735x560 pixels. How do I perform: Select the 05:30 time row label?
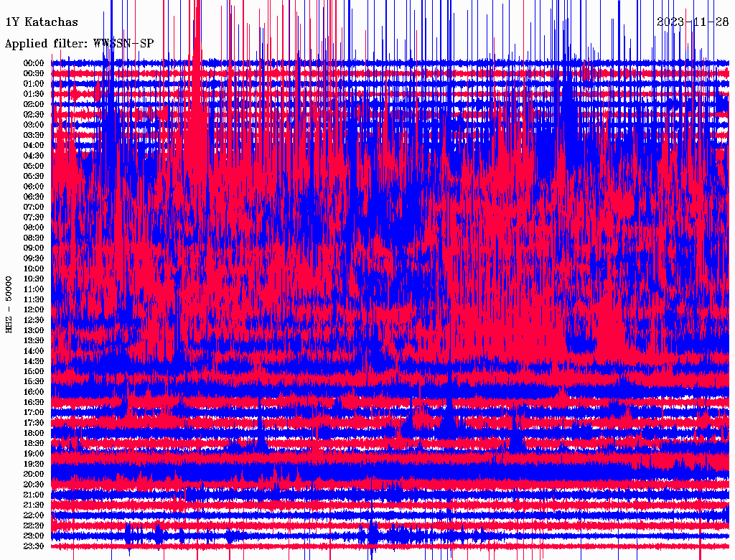point(34,176)
